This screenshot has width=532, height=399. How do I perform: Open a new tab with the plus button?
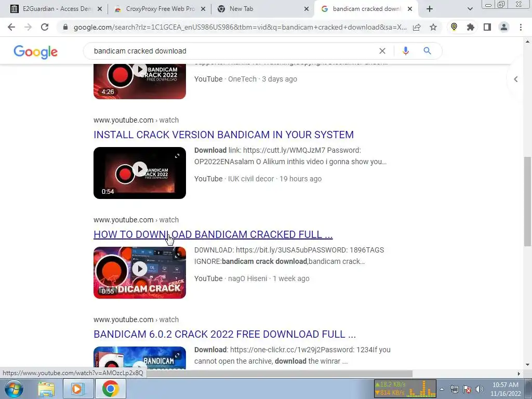(x=430, y=9)
